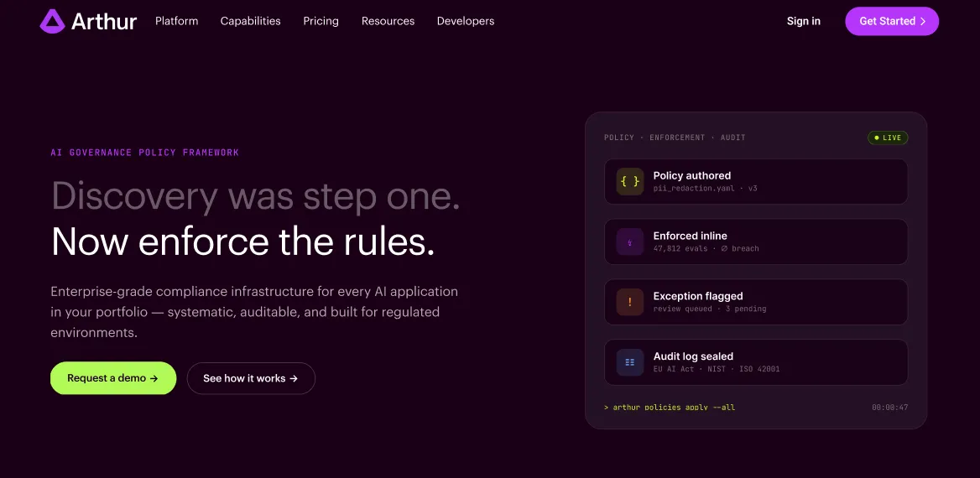Click the Arthur wordmark text
The image size is (980, 478).
coord(104,21)
